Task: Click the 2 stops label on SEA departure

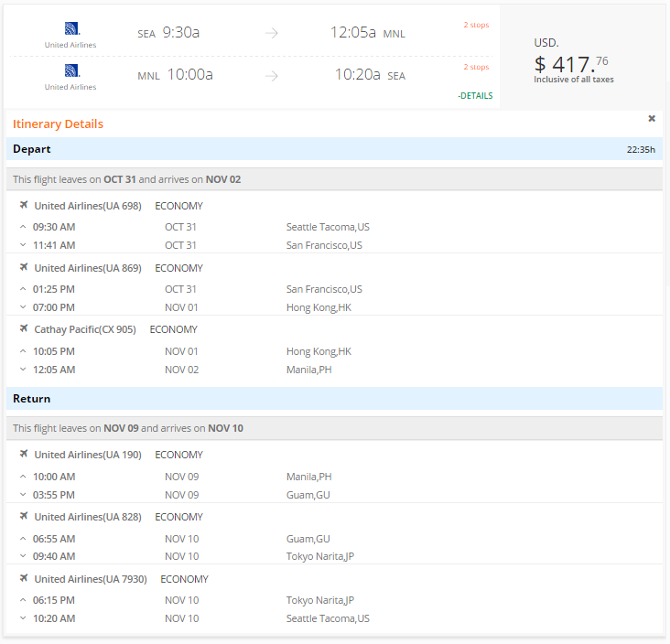Action: pyautogui.click(x=476, y=25)
